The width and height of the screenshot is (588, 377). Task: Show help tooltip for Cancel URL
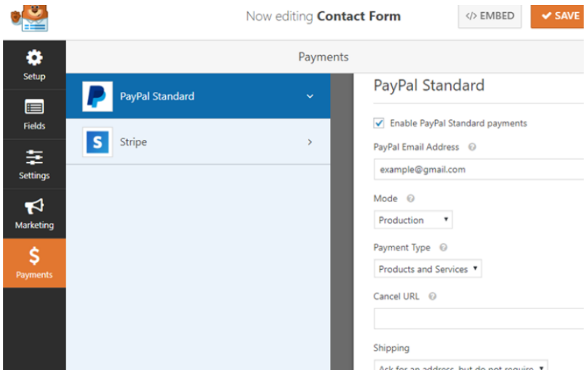click(x=432, y=296)
